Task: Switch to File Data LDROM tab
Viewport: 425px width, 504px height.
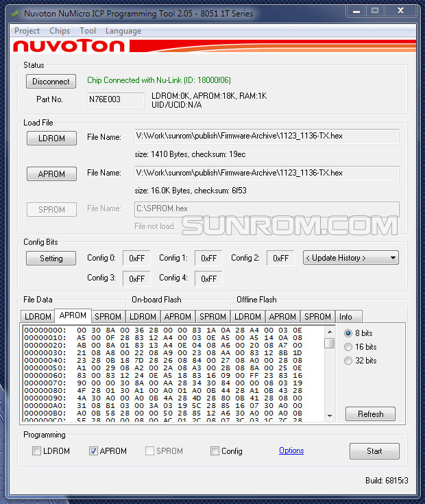Action: click(x=38, y=317)
